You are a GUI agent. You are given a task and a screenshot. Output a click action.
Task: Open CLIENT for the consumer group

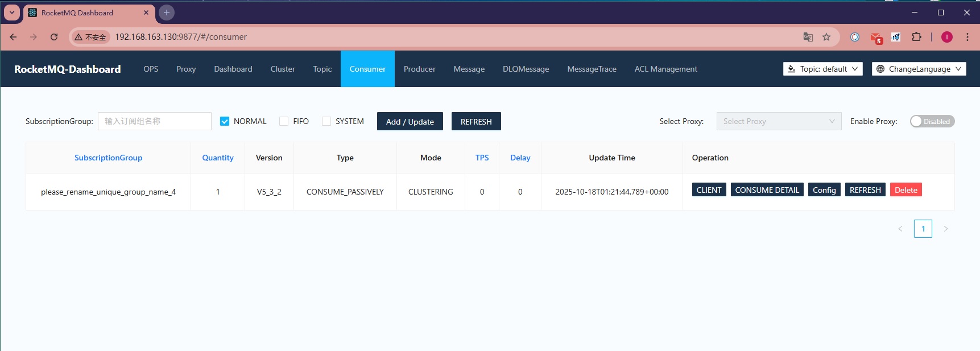click(x=709, y=190)
